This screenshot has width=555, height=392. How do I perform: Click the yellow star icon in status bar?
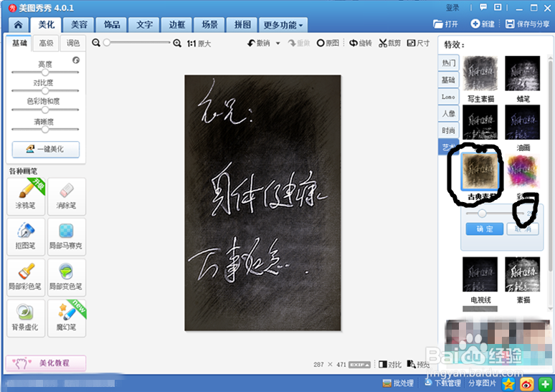[508, 384]
